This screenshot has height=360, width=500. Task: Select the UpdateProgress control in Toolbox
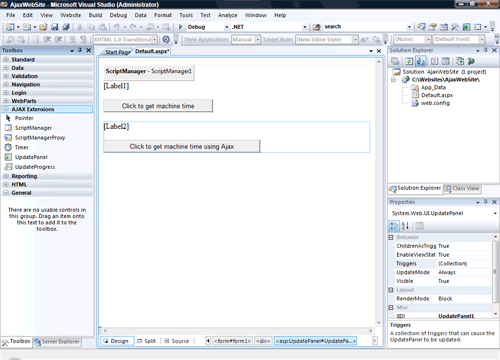click(x=35, y=167)
